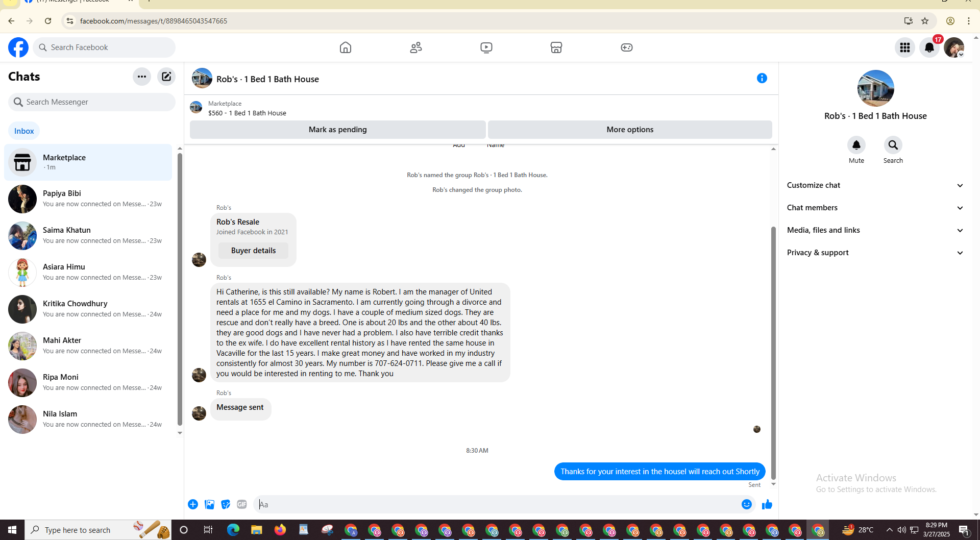The height and width of the screenshot is (540, 980).
Task: Click the "Message sent" bubble
Action: 240,409
